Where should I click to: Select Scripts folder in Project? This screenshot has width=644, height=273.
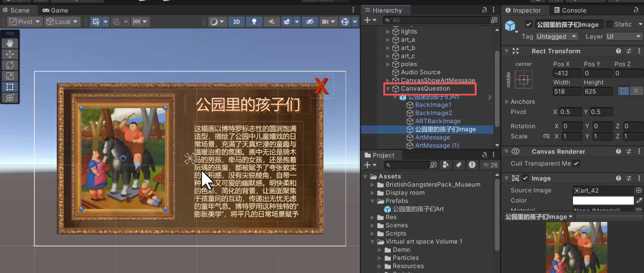[x=396, y=234]
